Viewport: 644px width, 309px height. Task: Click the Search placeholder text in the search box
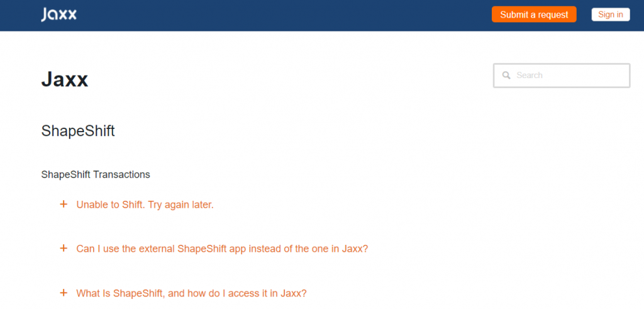click(x=530, y=75)
